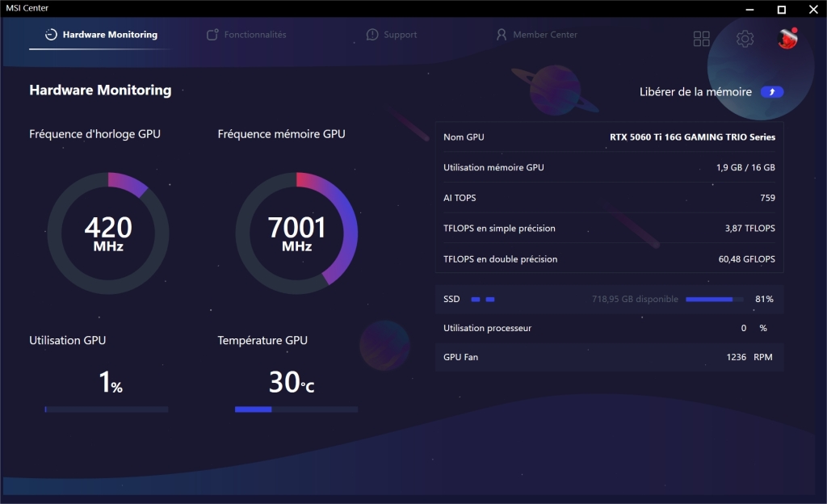Click the GPU utilisation progress bar

(x=107, y=409)
